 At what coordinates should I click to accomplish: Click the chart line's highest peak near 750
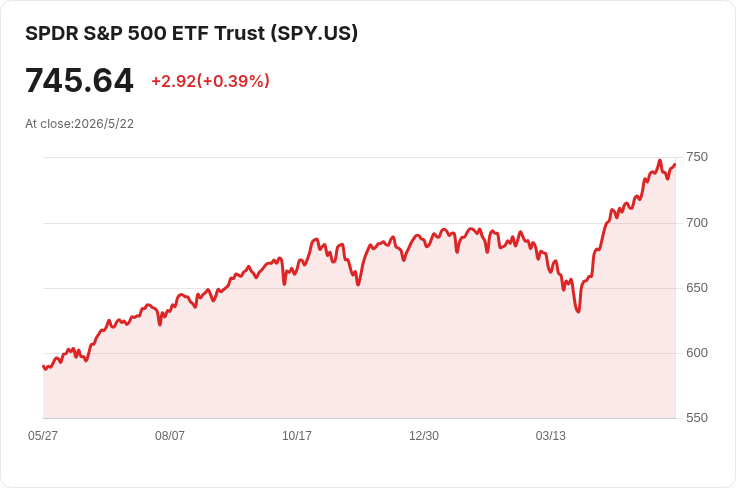(x=659, y=160)
